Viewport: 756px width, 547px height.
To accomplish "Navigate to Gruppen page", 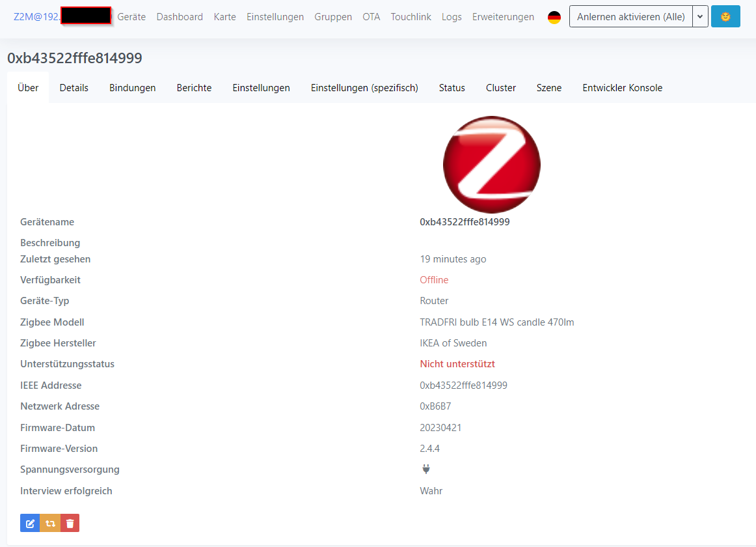I will [x=333, y=17].
